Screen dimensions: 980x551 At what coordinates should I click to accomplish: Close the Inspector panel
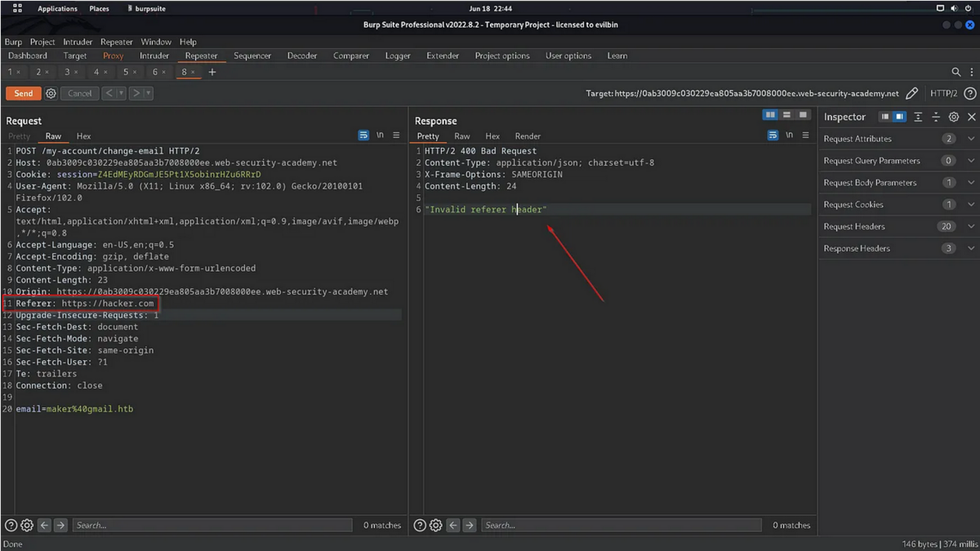(x=971, y=118)
